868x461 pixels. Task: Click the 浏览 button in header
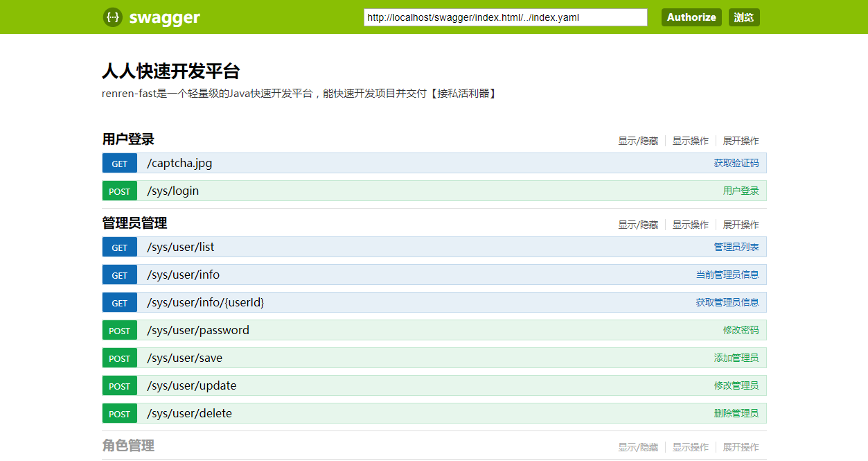pyautogui.click(x=744, y=17)
